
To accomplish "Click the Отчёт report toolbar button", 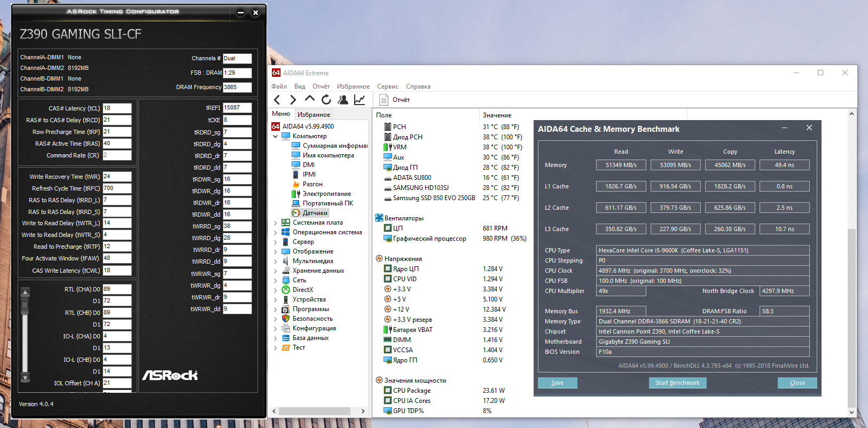I will (x=395, y=100).
